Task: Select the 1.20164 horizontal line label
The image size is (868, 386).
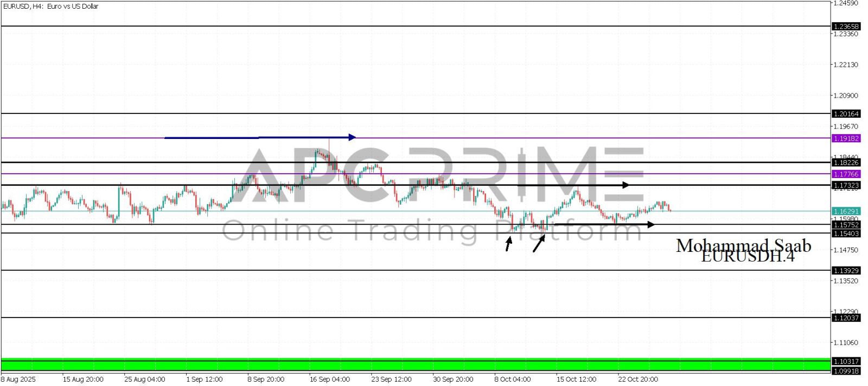Action: click(846, 114)
